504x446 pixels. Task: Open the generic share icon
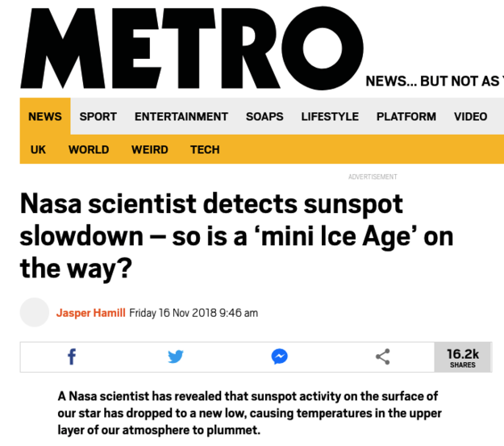383,356
